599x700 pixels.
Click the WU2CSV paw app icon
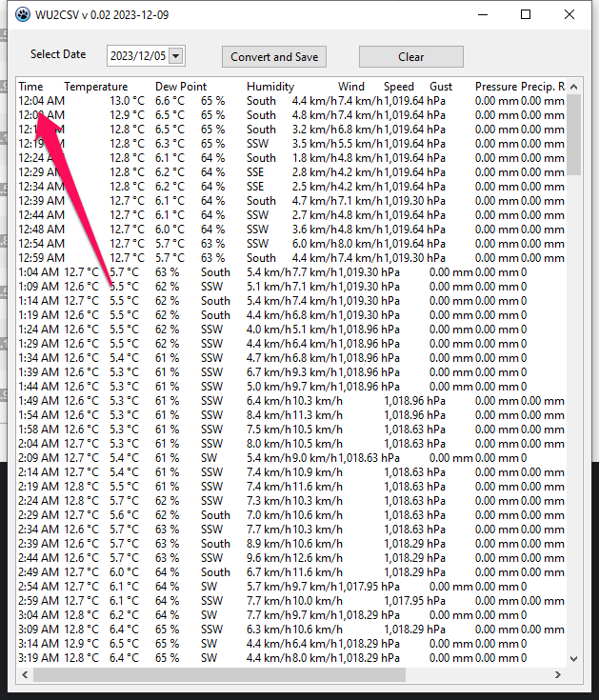point(23,14)
